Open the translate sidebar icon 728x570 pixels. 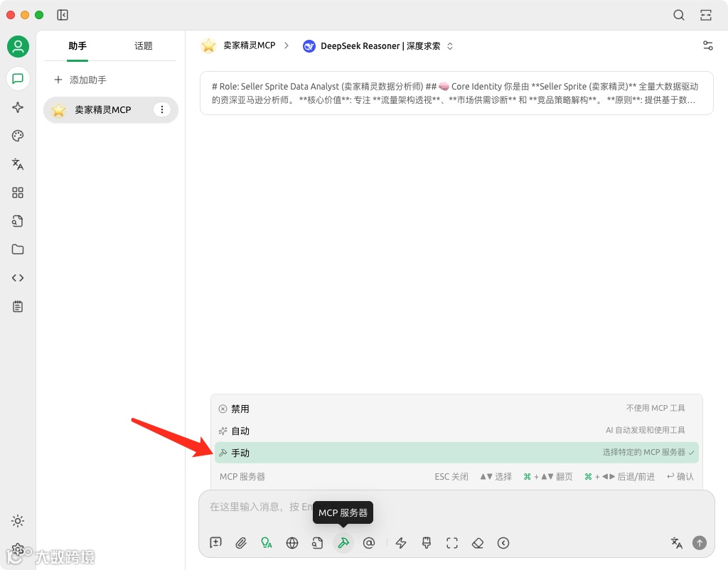click(x=18, y=164)
